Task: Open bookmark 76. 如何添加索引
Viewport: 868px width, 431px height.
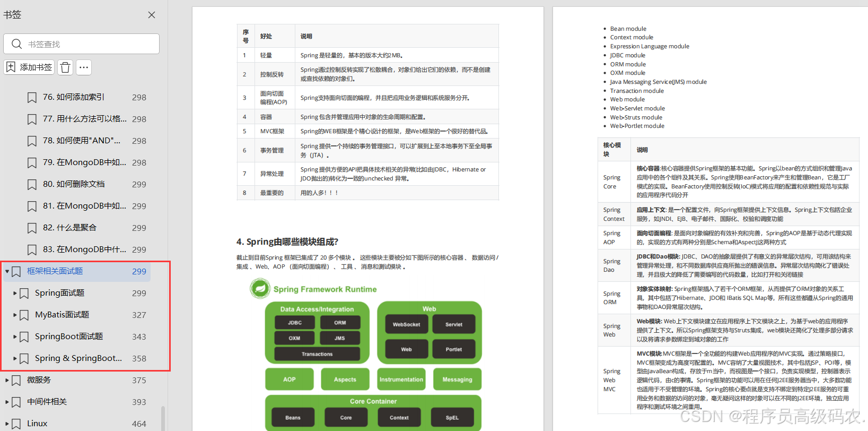Action: (74, 97)
